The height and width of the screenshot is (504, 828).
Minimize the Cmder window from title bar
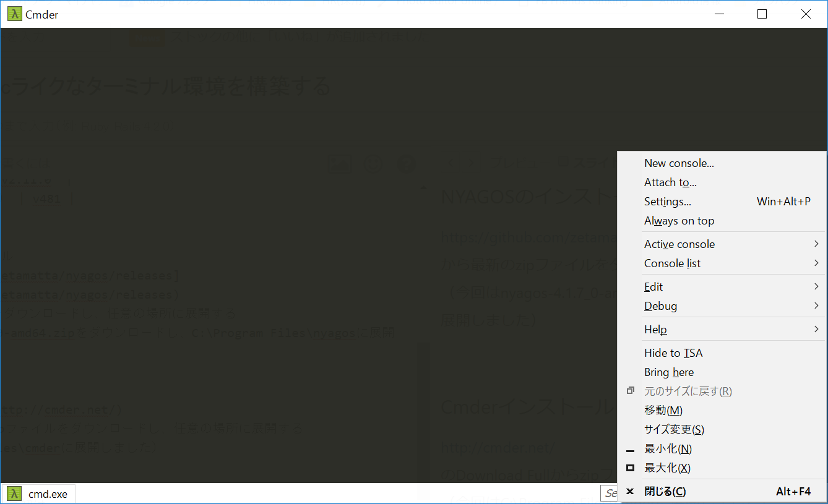(719, 14)
